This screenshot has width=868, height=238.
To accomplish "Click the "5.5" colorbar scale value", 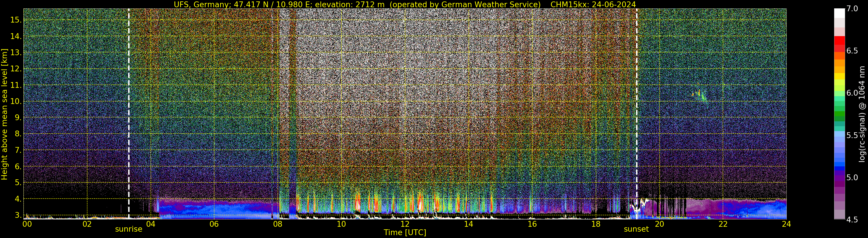I will point(852,135).
